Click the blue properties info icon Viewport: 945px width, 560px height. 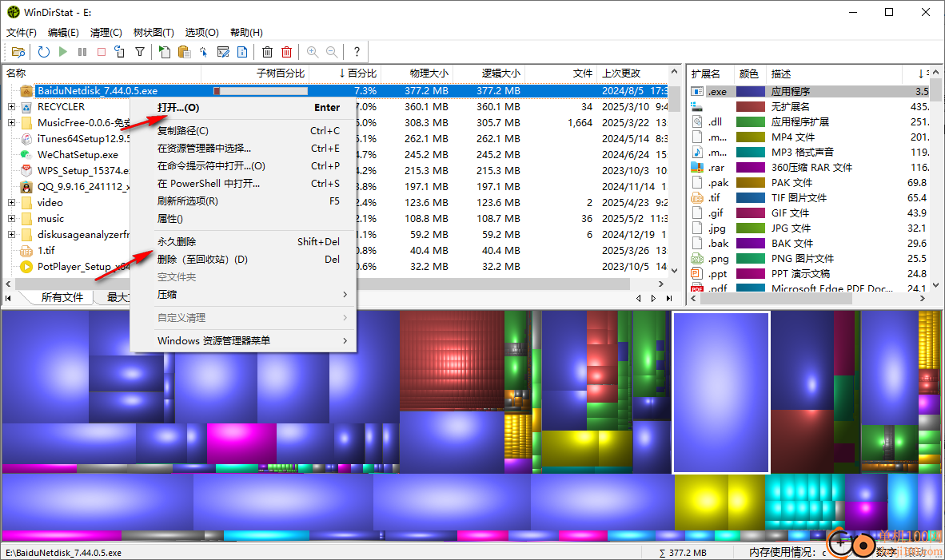(x=242, y=52)
